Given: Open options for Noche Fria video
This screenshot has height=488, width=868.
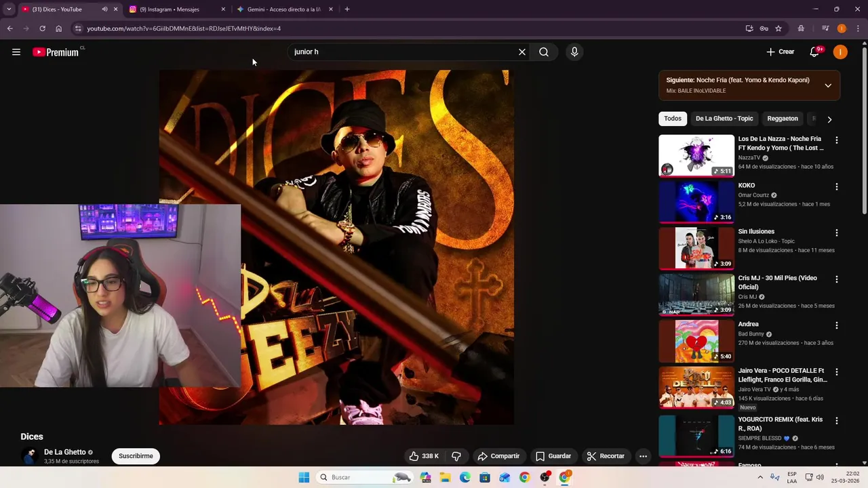Looking at the screenshot, I should pyautogui.click(x=837, y=140).
